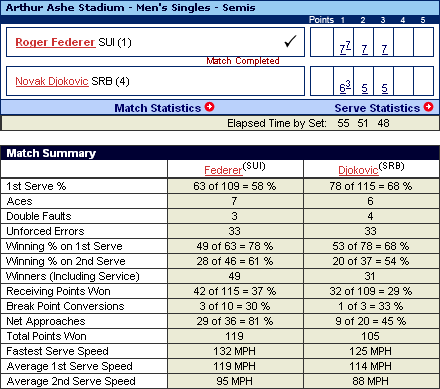Click Djokovic (SRB) column header link
The image size is (440, 389).
click(358, 170)
